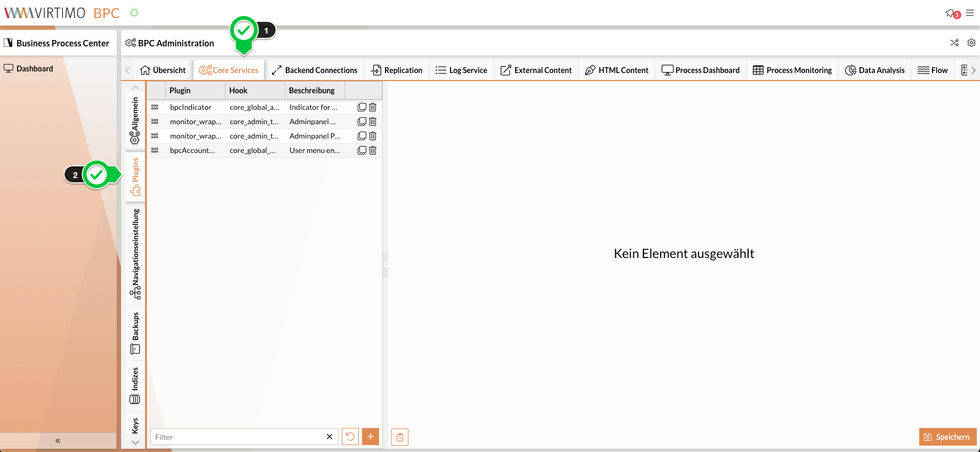This screenshot has height=452, width=980.
Task: Click the add new plugin plus button
Action: [370, 437]
